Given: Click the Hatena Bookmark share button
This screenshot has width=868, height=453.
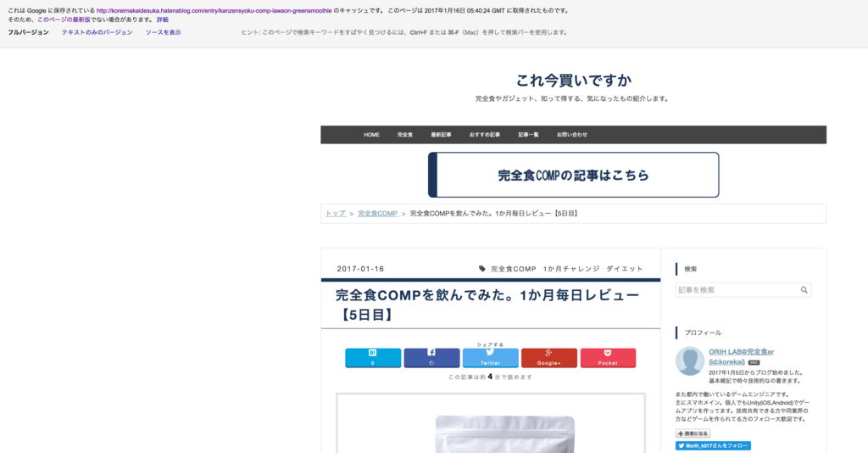Looking at the screenshot, I should click(373, 358).
